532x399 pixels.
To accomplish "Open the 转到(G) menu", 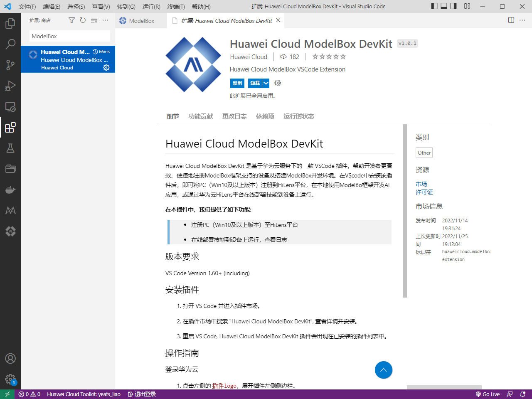I will tap(126, 7).
